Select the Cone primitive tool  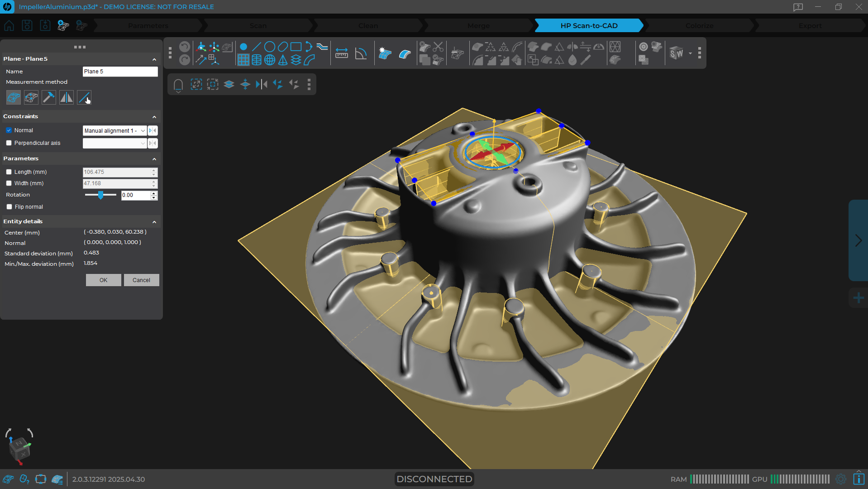(x=282, y=60)
